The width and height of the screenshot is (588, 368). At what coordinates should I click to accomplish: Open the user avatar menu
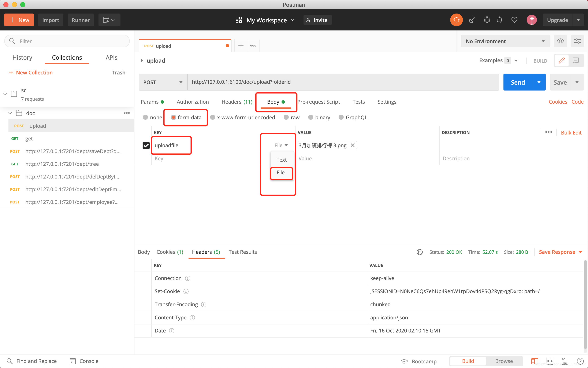point(532,20)
